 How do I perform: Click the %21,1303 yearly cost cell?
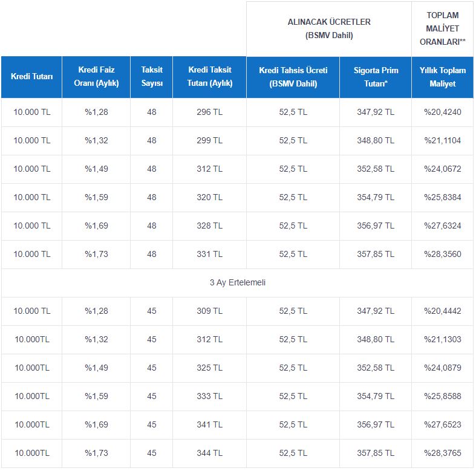(x=443, y=340)
